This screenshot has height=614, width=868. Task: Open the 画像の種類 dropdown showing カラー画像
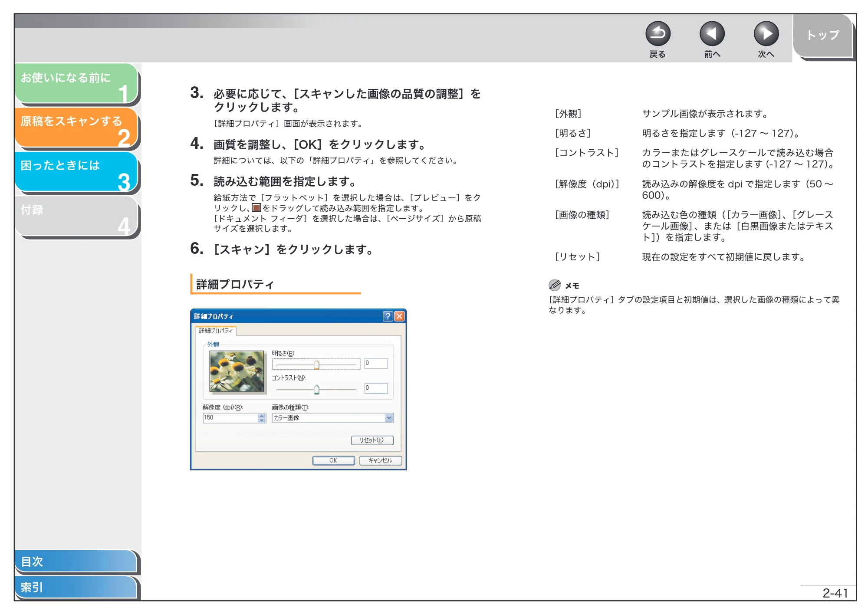point(332,417)
